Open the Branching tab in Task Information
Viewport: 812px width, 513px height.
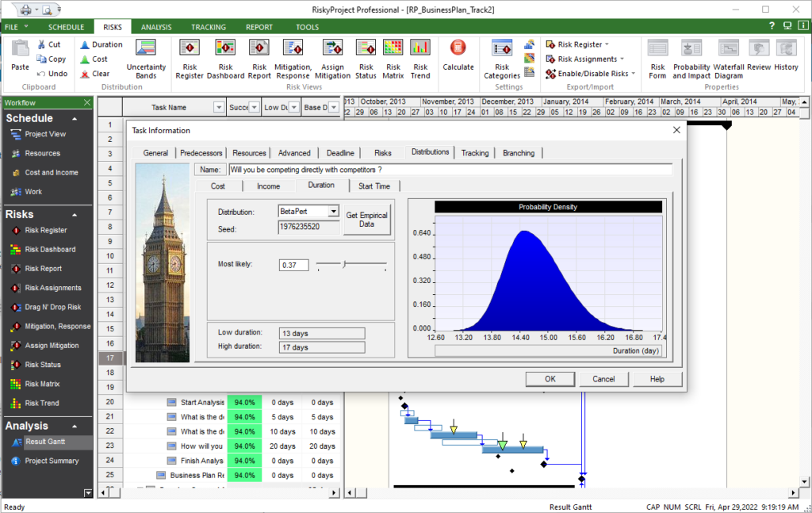[519, 152]
